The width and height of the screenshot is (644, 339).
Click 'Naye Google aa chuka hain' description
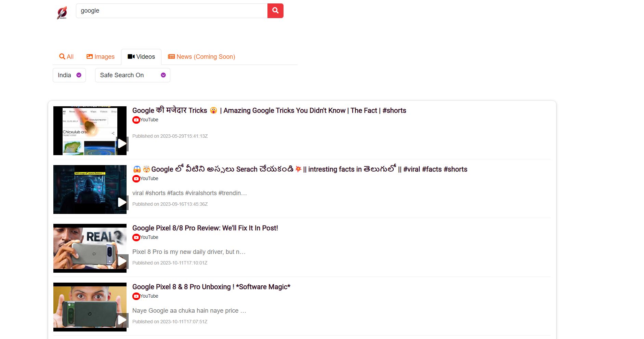(189, 311)
